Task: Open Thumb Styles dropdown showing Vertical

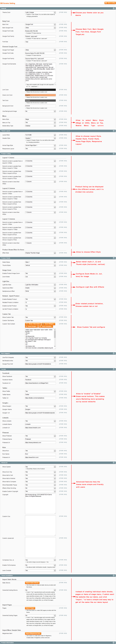Action: pyautogui.click(x=40, y=265)
